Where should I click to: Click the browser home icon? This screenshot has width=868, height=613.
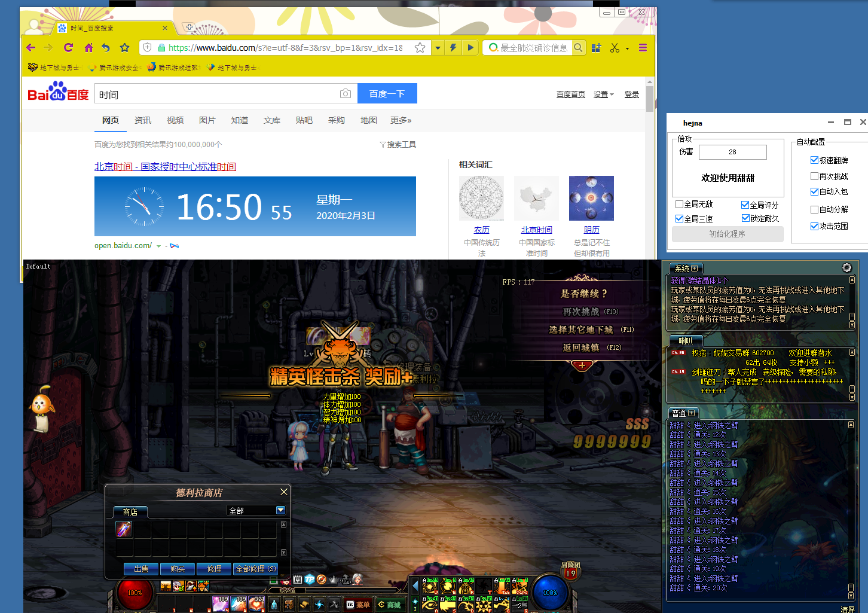88,48
